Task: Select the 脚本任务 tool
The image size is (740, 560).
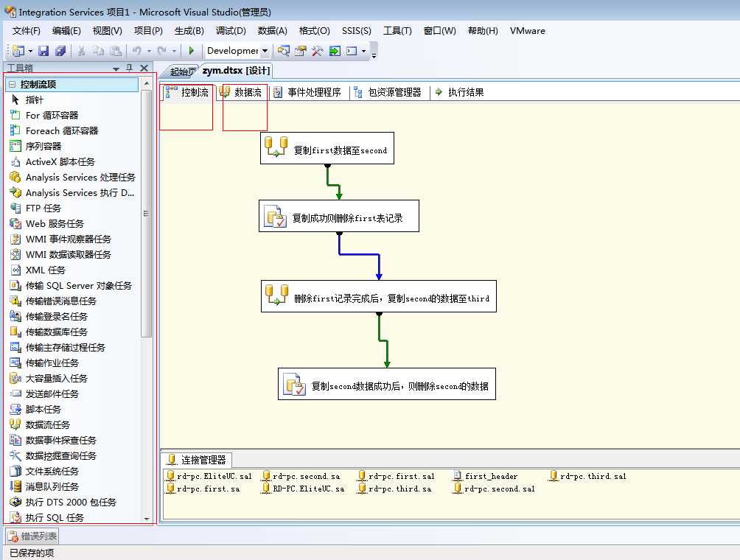Action: [46, 409]
